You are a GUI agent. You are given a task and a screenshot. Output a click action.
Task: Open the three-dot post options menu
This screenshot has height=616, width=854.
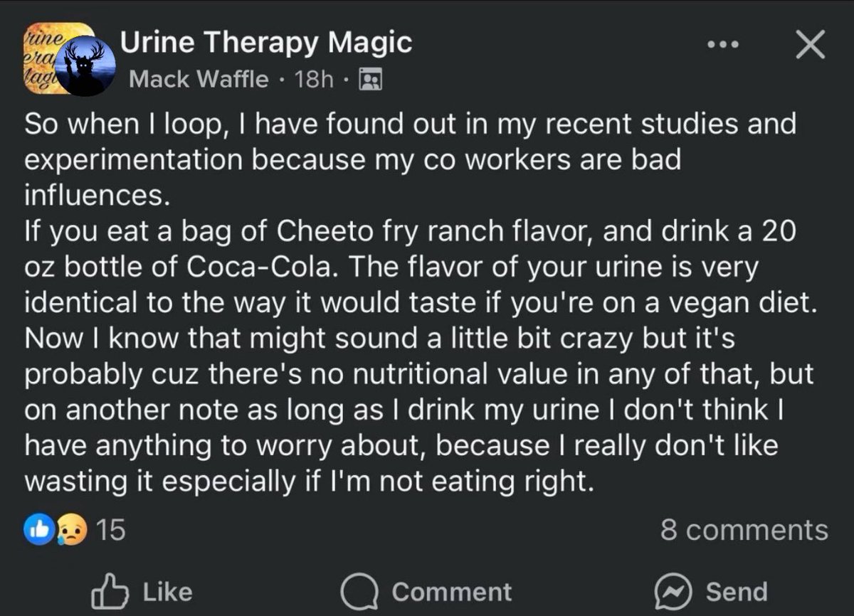pos(724,45)
